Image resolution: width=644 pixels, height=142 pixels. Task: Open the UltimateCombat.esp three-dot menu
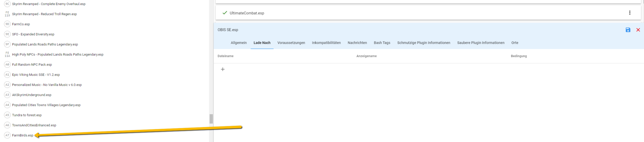pyautogui.click(x=630, y=13)
